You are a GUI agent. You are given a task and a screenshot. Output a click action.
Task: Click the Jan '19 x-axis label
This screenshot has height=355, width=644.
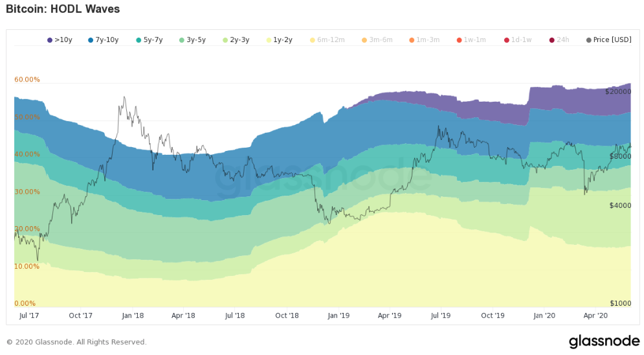tap(337, 315)
